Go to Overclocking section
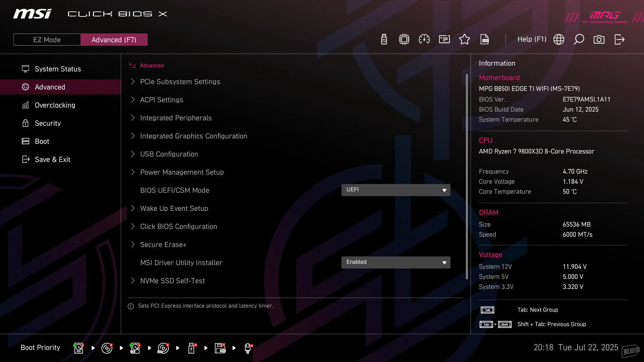The width and height of the screenshot is (644, 362). pos(60,105)
